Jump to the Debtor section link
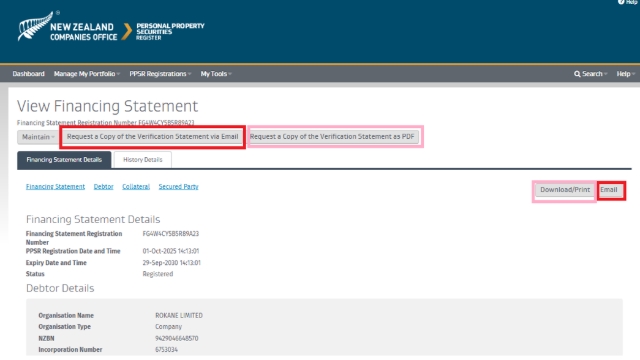640x360 pixels. click(x=103, y=187)
